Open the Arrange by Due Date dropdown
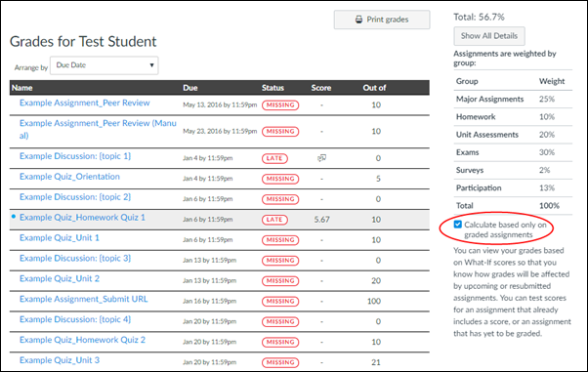 pyautogui.click(x=105, y=65)
